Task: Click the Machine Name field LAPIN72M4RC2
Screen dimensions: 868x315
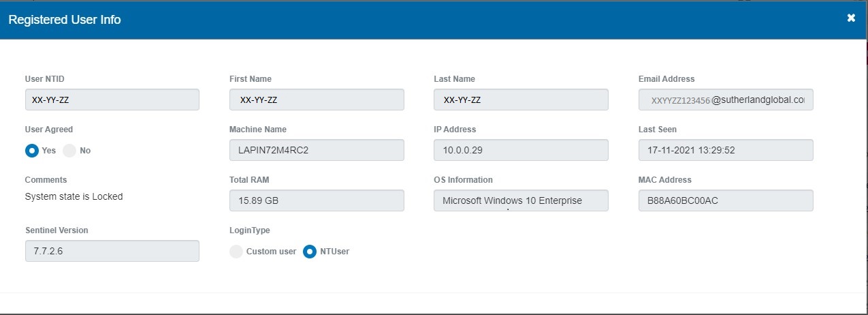Action: [x=317, y=150]
